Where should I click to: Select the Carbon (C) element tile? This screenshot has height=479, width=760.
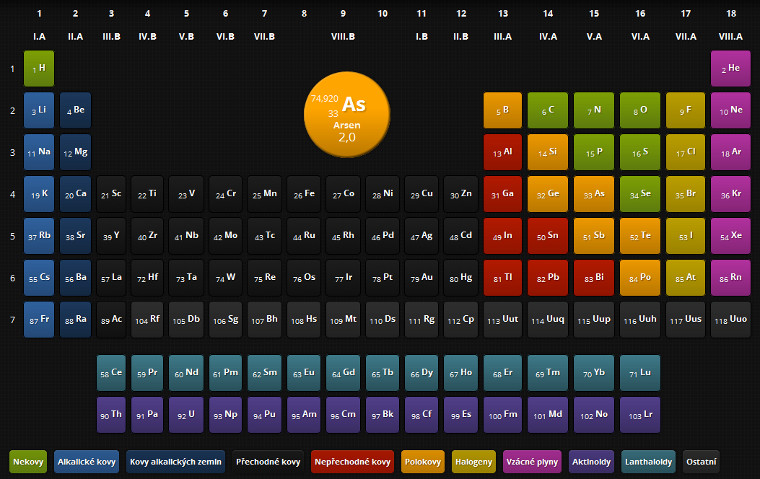pos(547,110)
